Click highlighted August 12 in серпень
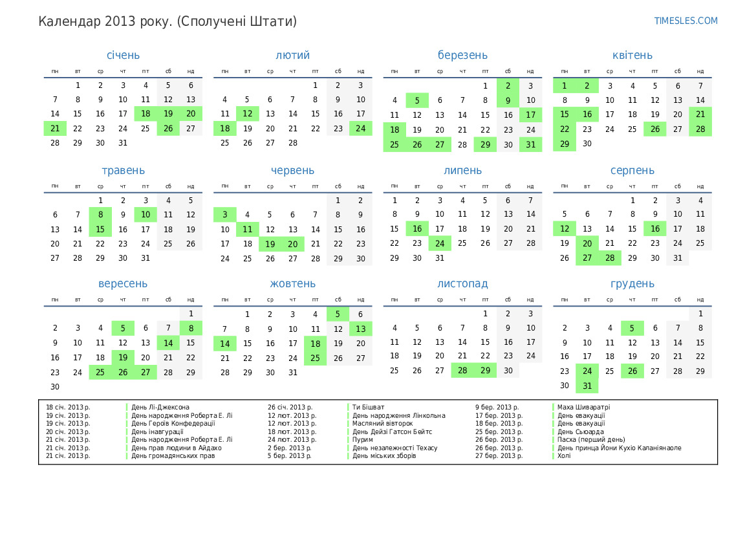Viewport: 756px width, 535px height. click(x=565, y=228)
